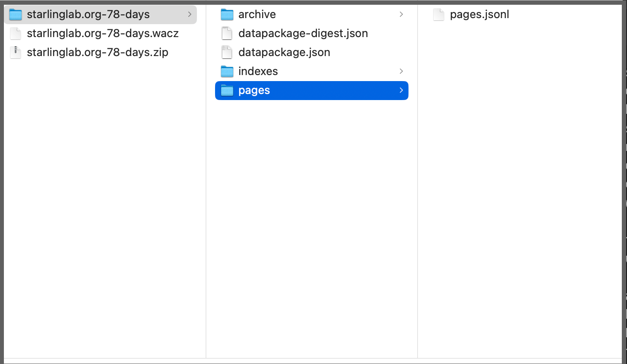Click the document icon next to starlinglab.org-78-days.wacz
Screen dimensions: 627x364
click(15, 33)
